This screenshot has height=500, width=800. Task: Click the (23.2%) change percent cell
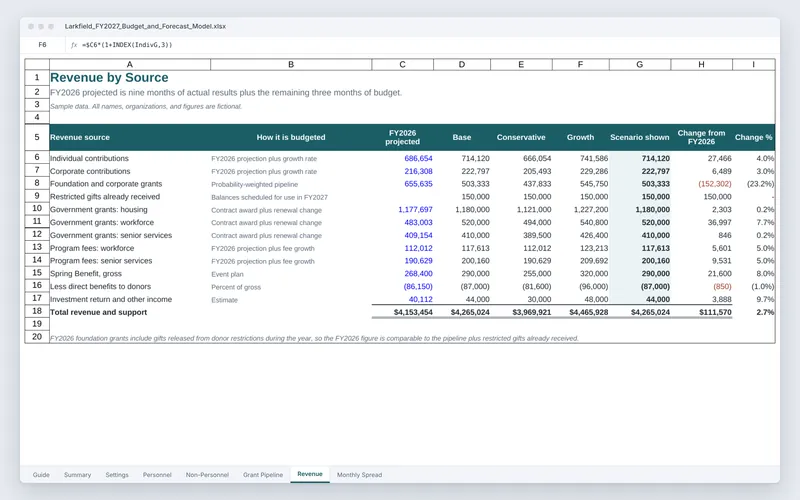coord(753,184)
